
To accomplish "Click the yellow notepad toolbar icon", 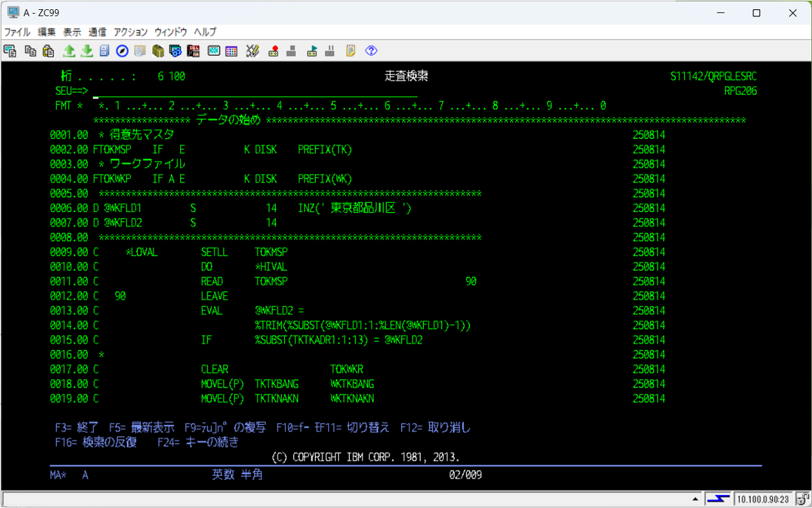I will pos(351,50).
